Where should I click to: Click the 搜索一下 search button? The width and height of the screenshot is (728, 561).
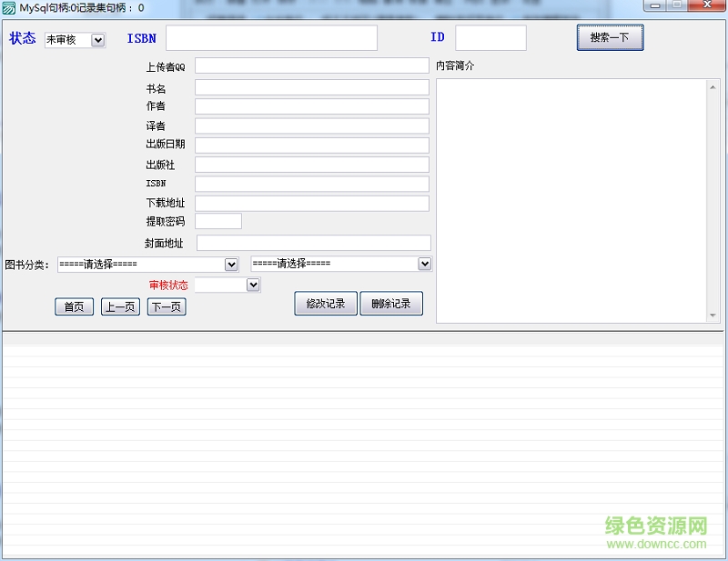(x=610, y=37)
